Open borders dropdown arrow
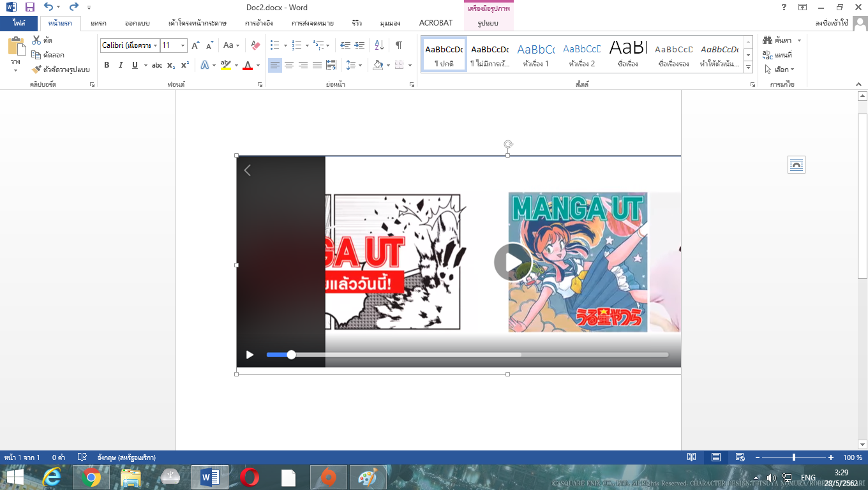This screenshot has width=868, height=490. (x=410, y=65)
